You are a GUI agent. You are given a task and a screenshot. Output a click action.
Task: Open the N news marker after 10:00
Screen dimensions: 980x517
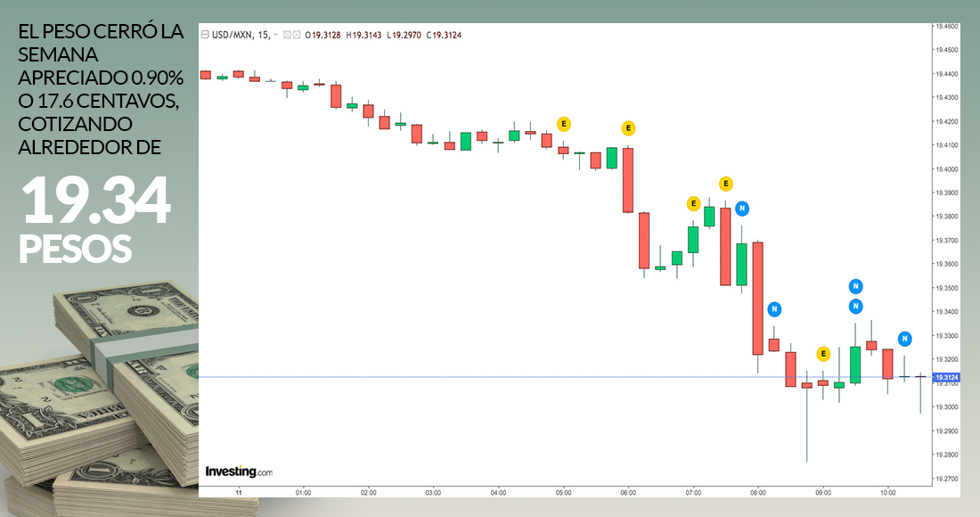(x=904, y=339)
